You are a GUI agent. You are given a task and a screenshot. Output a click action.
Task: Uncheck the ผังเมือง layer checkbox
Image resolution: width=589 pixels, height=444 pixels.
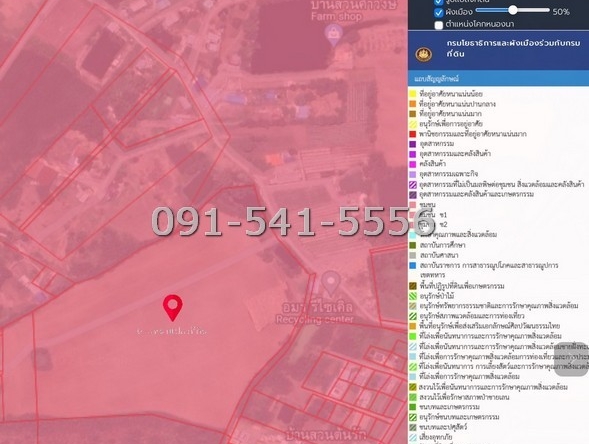pos(439,13)
